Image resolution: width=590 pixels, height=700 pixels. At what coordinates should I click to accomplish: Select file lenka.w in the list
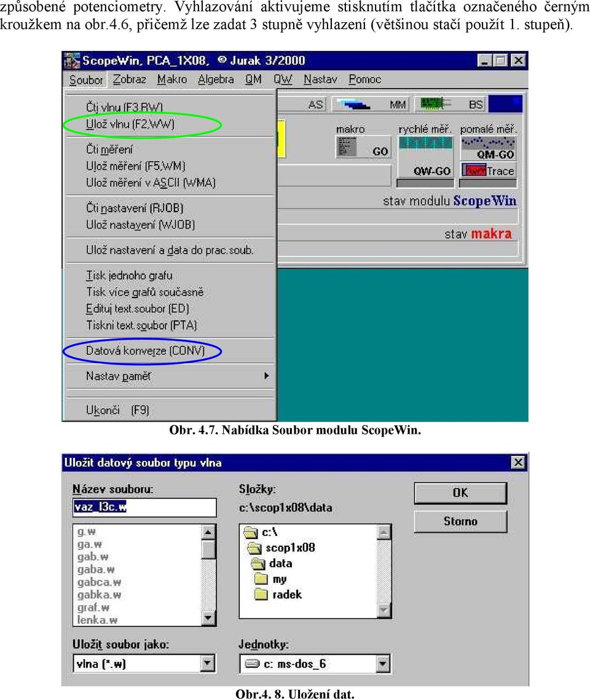pos(97,619)
